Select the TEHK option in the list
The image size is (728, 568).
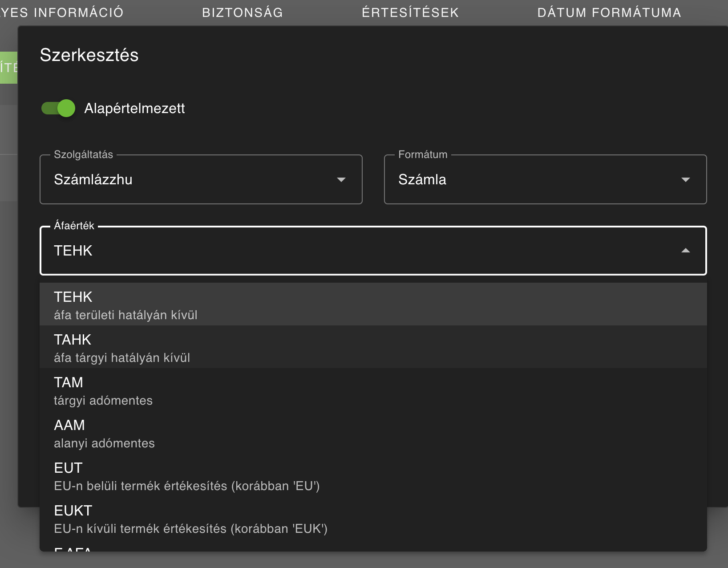point(373,304)
